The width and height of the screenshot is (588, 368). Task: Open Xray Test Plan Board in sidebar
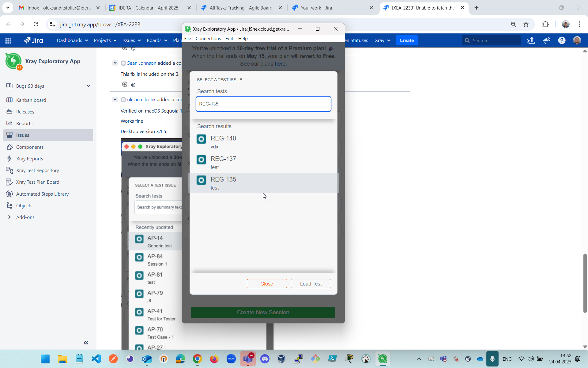(x=38, y=182)
